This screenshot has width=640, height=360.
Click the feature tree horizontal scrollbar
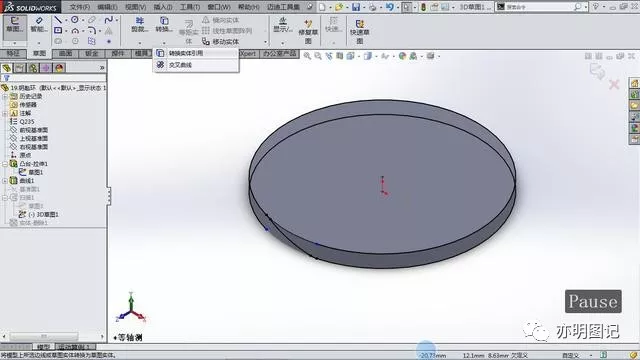click(44, 336)
